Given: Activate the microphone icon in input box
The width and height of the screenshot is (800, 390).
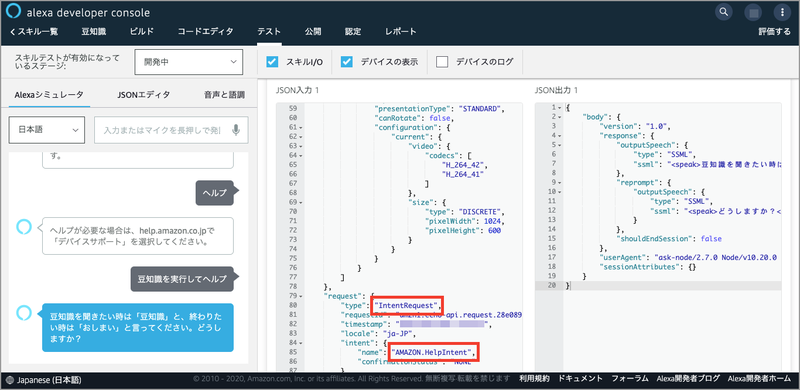Looking at the screenshot, I should [236, 130].
